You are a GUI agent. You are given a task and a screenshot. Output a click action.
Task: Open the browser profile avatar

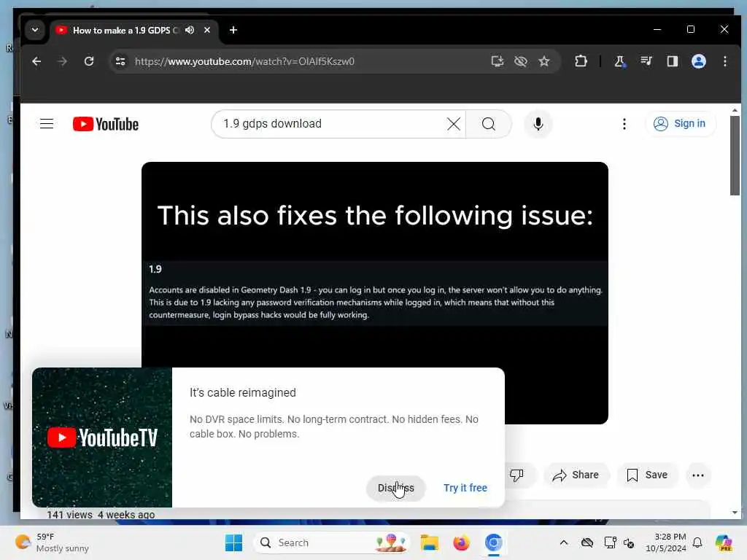[698, 61]
